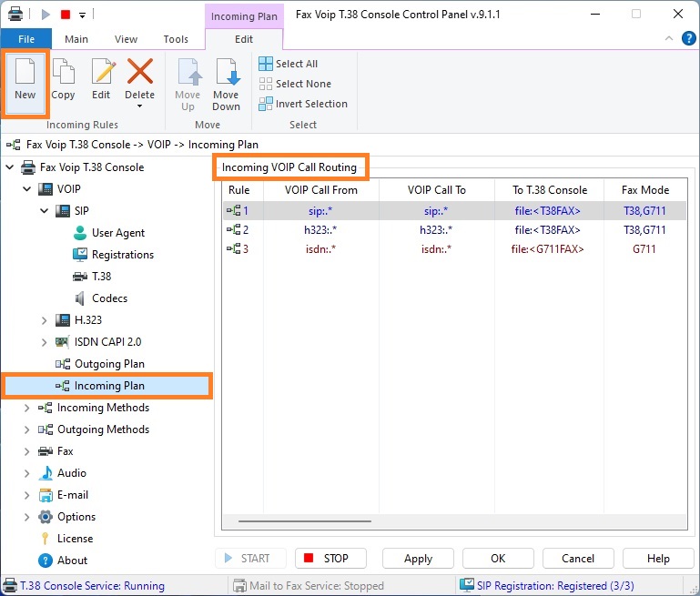Click the Apply button

pos(418,559)
